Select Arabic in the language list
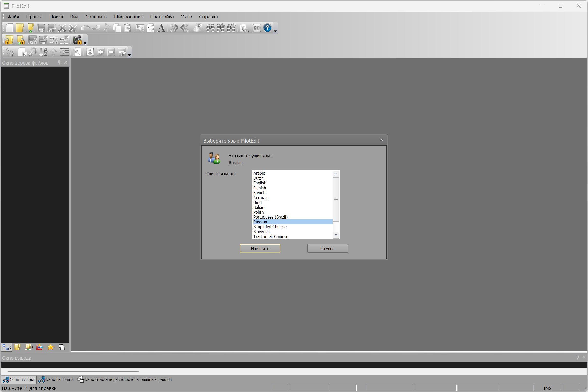This screenshot has width=588, height=392. (x=292, y=173)
